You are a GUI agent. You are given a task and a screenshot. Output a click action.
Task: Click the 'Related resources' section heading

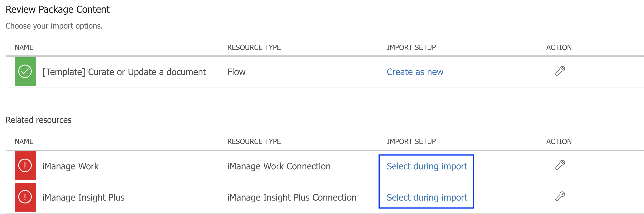coord(38,120)
